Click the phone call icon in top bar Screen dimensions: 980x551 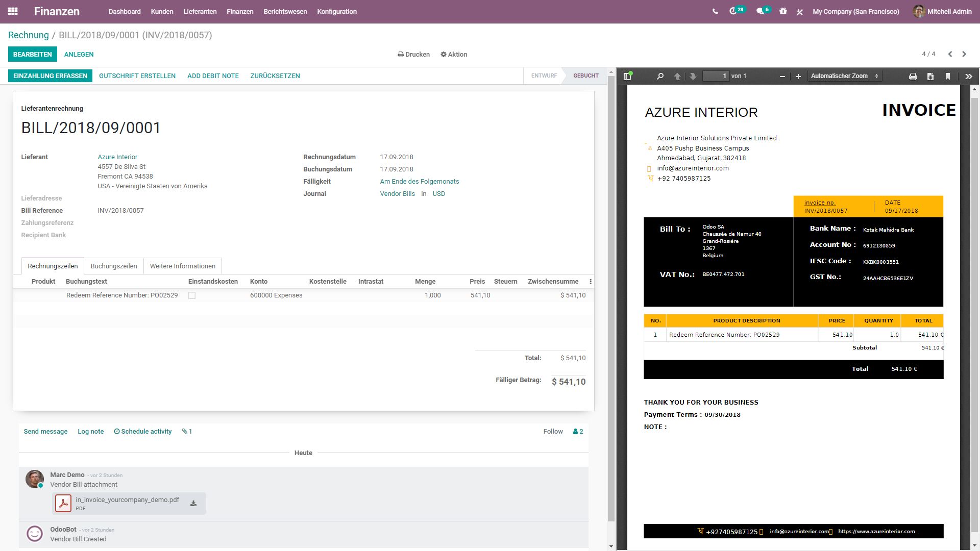coord(715,11)
